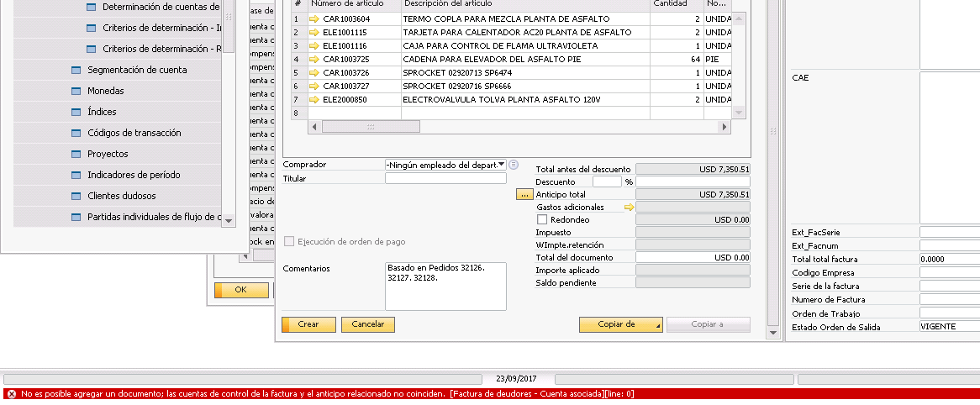Click item grid scroll-right arrow
Viewport: 980px width, 405px height.
coord(724,127)
